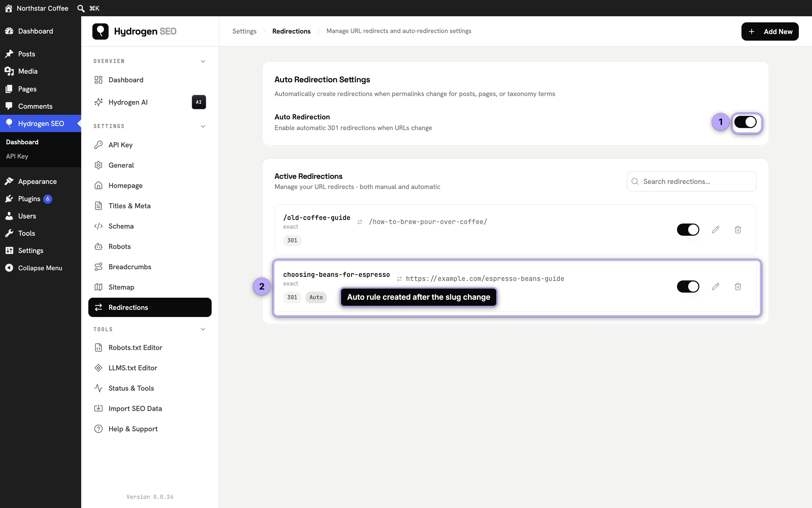Edit the choosing-beans-for-espresso redirect with the pencil icon
The height and width of the screenshot is (508, 812).
[715, 286]
